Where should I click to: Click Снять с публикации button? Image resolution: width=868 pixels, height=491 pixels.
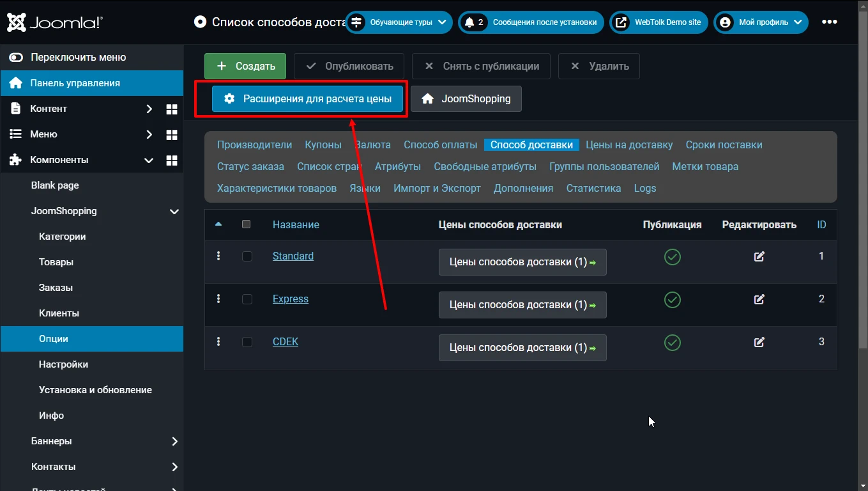pos(481,66)
